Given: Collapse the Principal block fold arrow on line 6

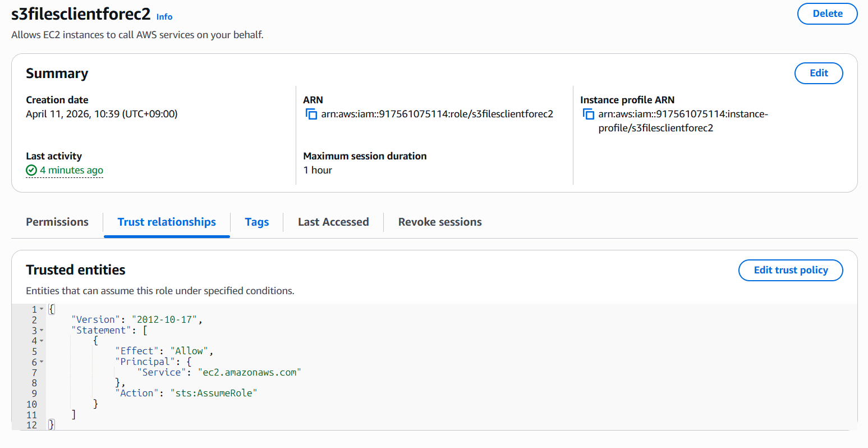Looking at the screenshot, I should tap(42, 362).
